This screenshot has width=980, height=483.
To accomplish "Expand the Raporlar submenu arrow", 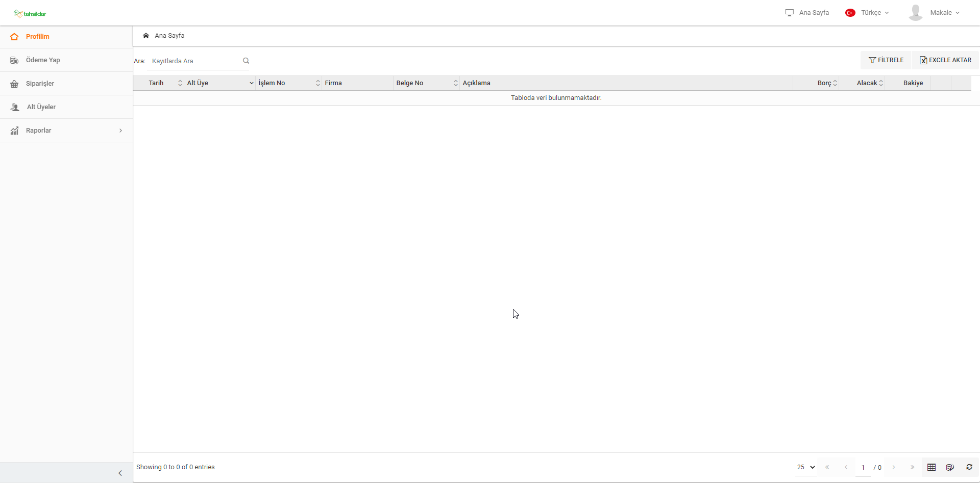I will (121, 131).
